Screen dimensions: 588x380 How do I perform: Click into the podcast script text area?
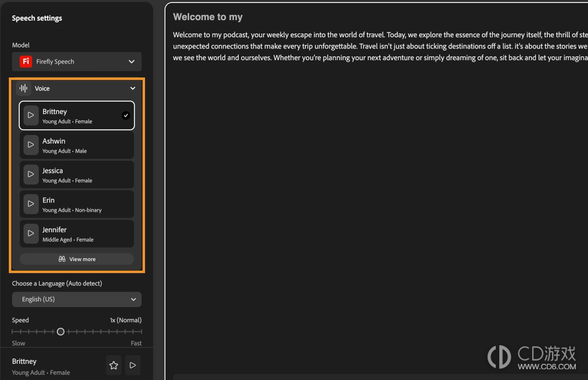pyautogui.click(x=380, y=46)
